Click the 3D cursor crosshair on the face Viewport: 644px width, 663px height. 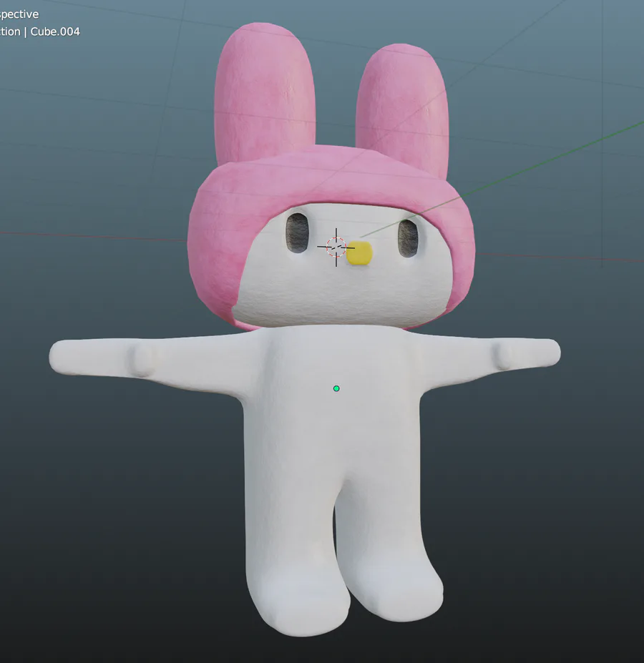pyautogui.click(x=336, y=247)
